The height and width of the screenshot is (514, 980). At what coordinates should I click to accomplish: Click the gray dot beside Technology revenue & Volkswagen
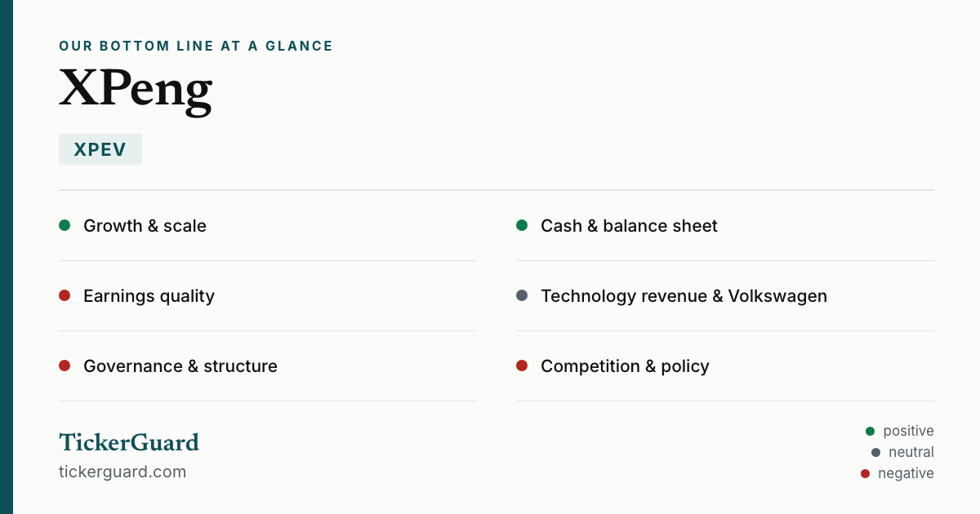(522, 295)
